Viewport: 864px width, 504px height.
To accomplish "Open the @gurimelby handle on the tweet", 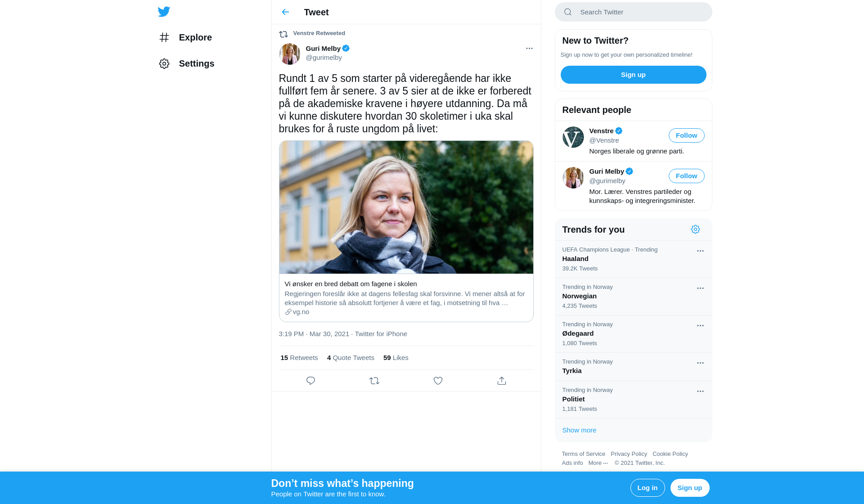I will tap(324, 58).
